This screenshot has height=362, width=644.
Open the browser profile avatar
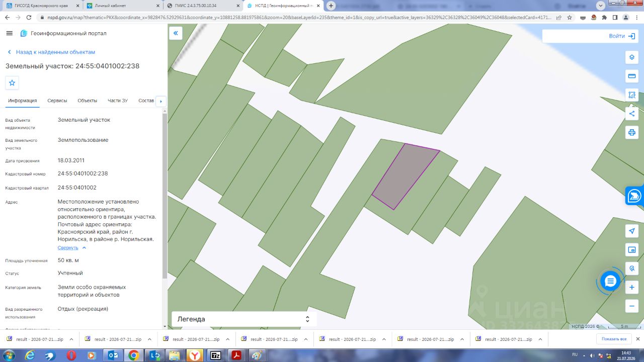click(x=625, y=17)
